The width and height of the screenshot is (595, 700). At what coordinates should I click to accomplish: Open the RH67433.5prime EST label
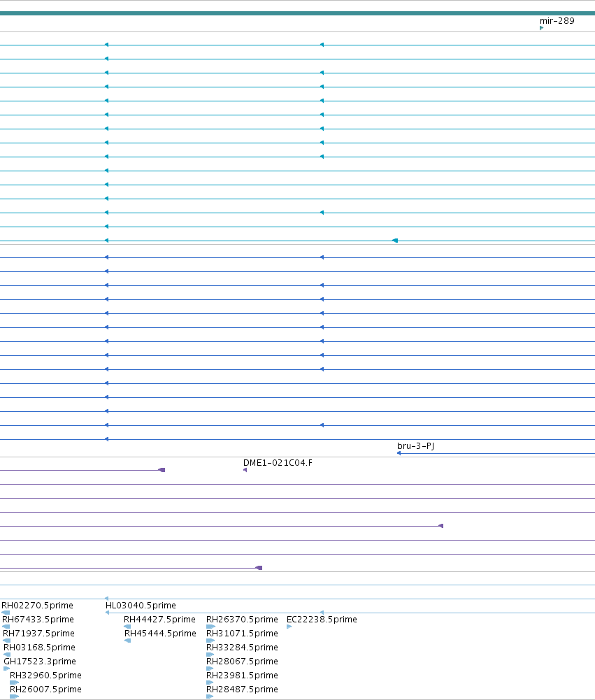coord(38,620)
